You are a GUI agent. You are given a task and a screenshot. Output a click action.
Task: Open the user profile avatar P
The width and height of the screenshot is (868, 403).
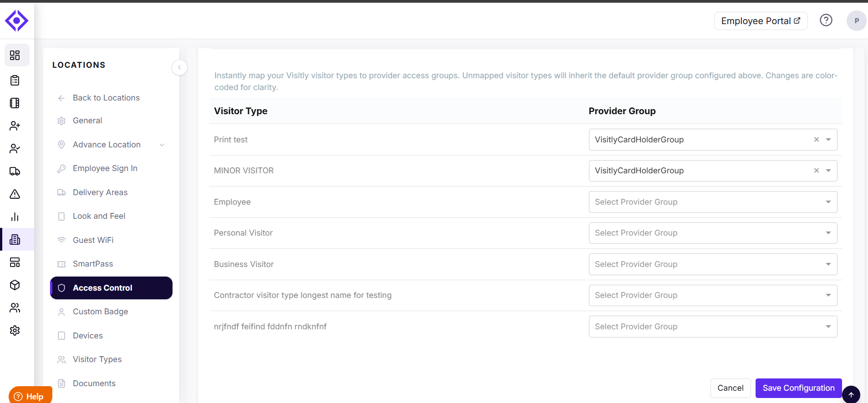coord(856,21)
